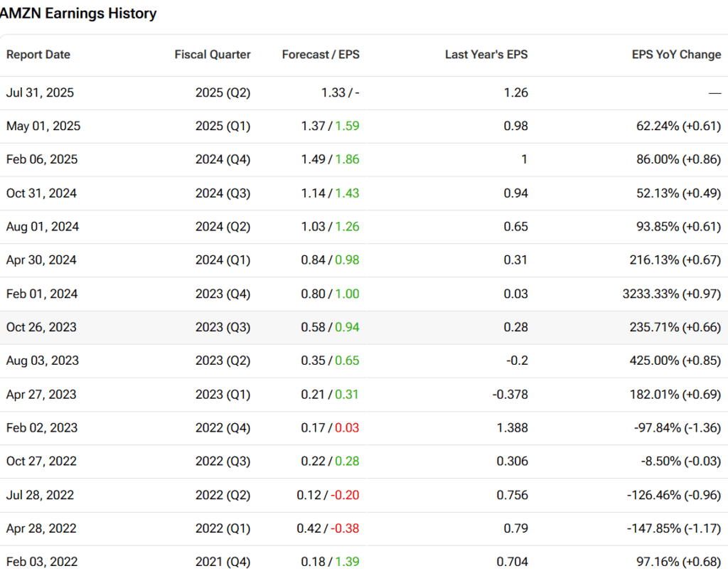
Task: Click the '3233.33% (+0.97)' YoY change value
Action: (x=672, y=294)
